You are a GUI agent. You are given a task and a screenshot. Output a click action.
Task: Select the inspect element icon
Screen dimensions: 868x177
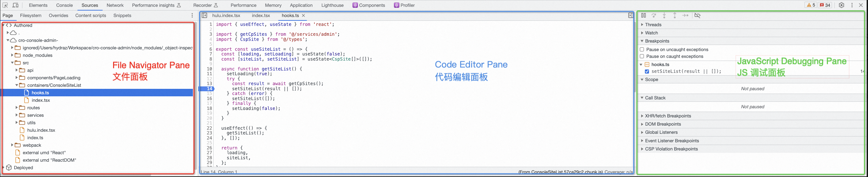[5, 5]
